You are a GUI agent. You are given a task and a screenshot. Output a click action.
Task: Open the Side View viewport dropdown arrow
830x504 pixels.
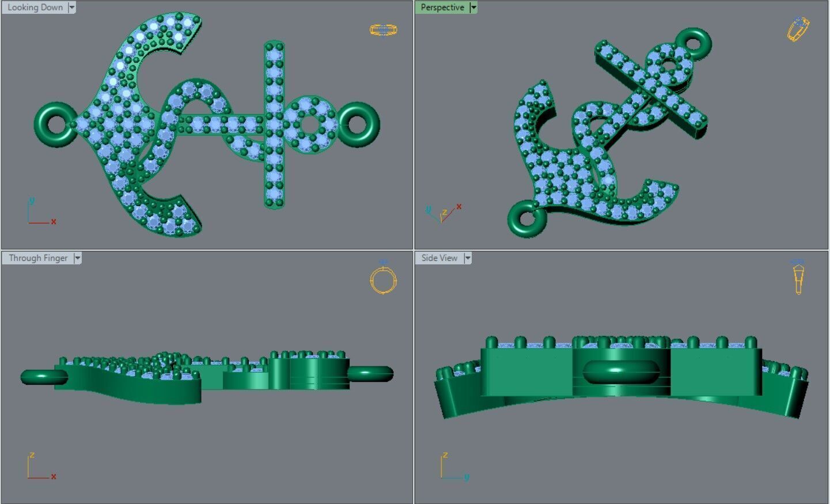(468, 258)
